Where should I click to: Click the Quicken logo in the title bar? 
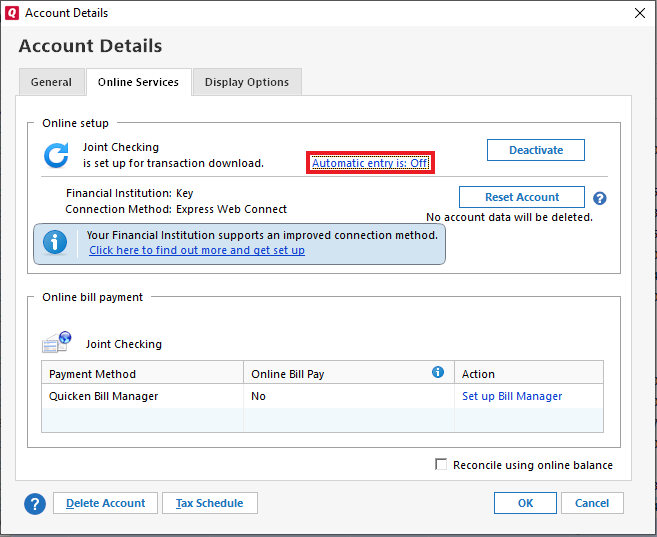tap(12, 13)
